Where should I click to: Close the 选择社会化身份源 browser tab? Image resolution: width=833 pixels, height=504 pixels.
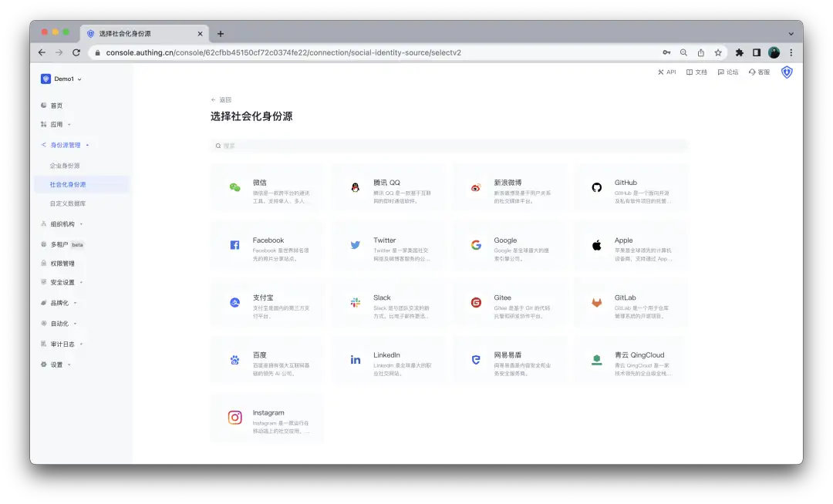201,33
